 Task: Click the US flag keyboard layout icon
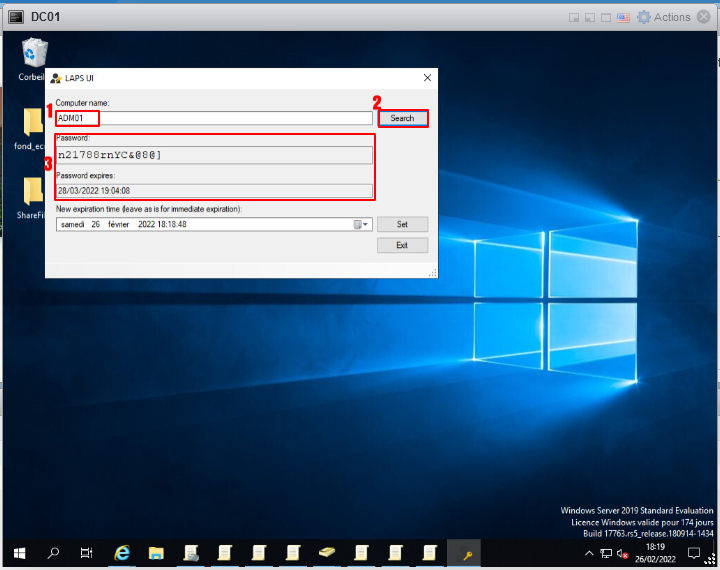(623, 17)
